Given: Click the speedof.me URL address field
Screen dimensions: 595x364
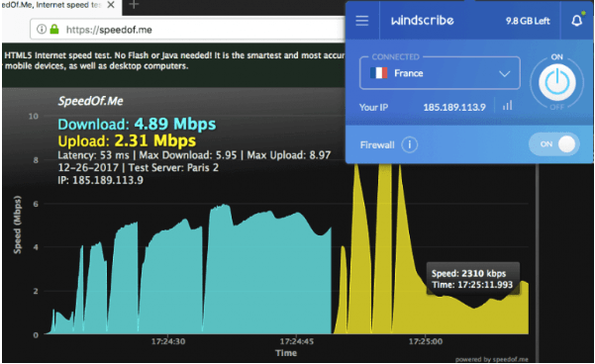Looking at the screenshot, I should [188, 30].
